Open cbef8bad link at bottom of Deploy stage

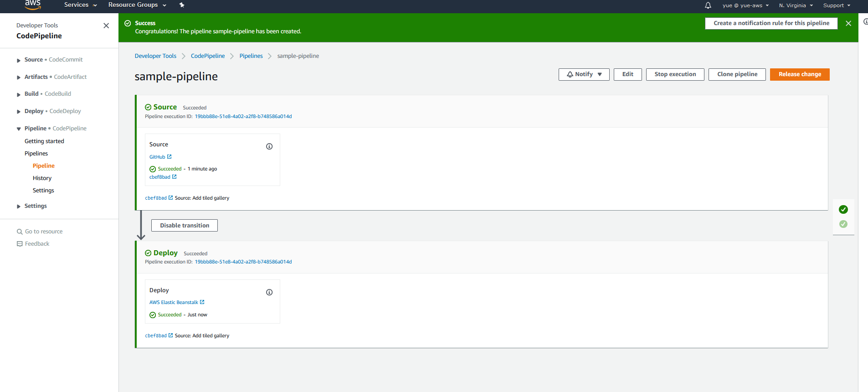point(156,336)
